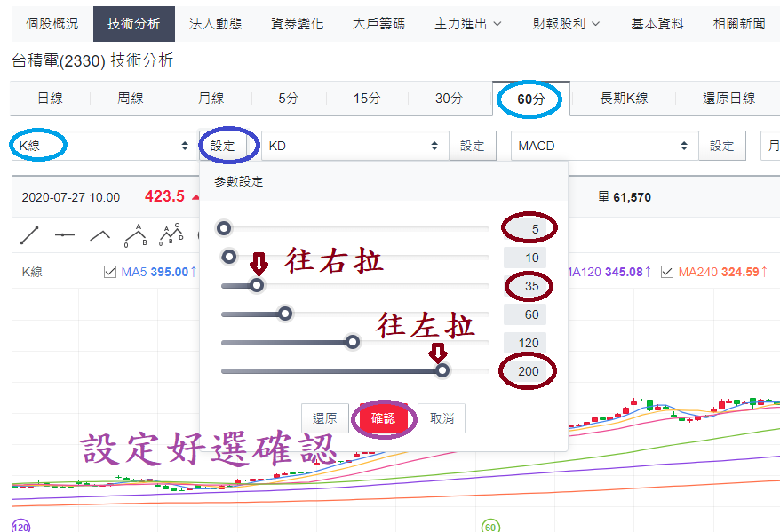Viewport: 780px width, 532px height.
Task: Open the 相關新聞 tab
Action: 739,24
